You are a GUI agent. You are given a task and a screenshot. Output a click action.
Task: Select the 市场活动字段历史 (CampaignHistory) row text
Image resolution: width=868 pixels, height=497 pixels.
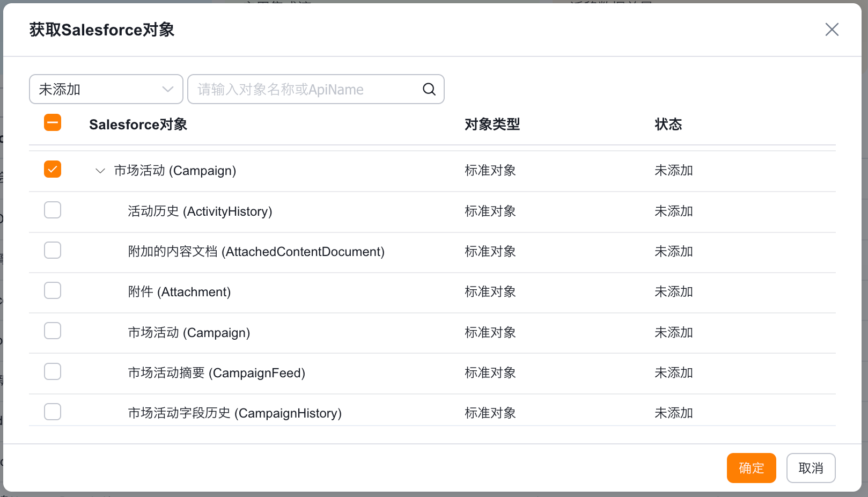coord(235,413)
